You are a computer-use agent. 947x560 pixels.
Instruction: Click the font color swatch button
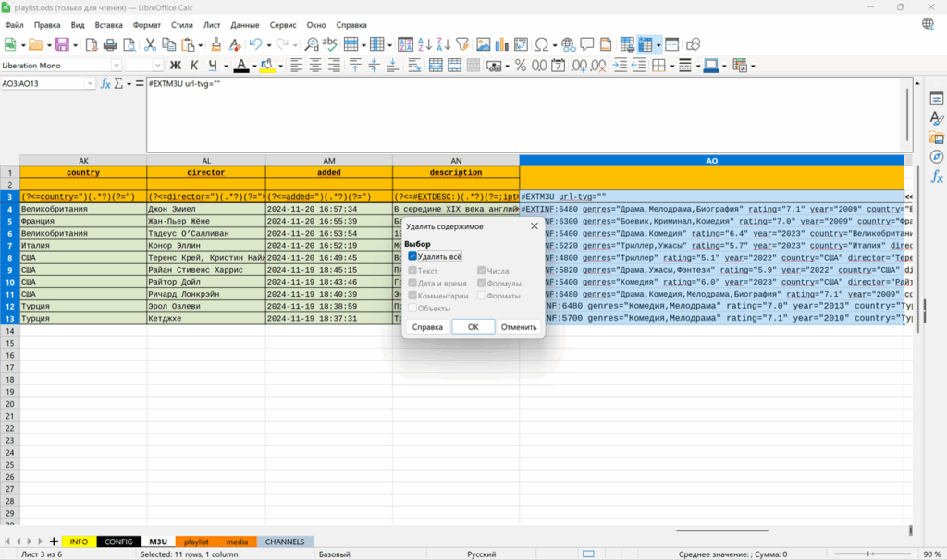pyautogui.click(x=240, y=66)
